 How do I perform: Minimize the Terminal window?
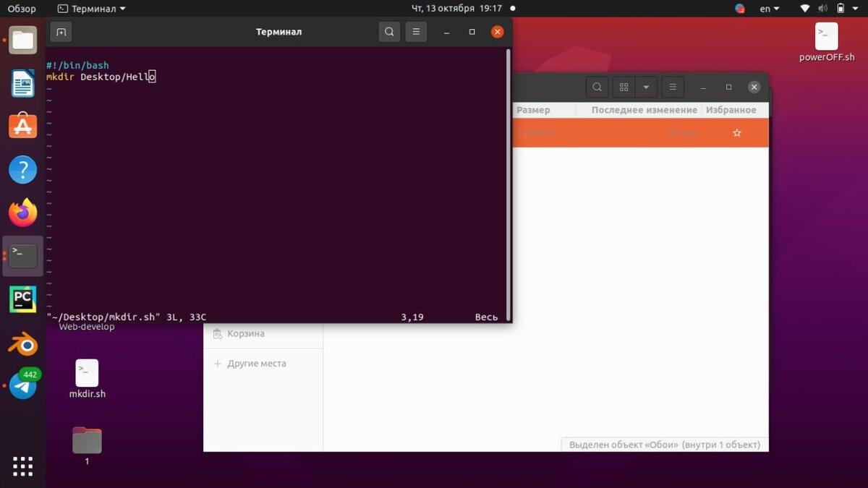[448, 32]
